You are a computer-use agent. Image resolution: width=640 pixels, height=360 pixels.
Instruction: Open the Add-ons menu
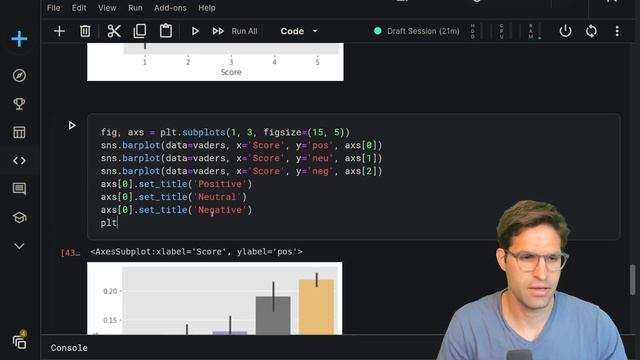click(170, 8)
